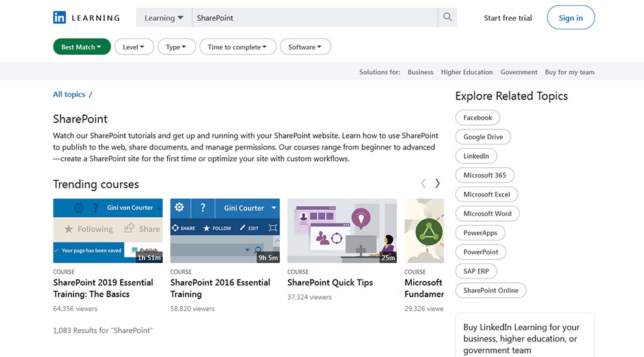This screenshot has height=357, width=644.
Task: Select the SAP ERP related topic
Action: tap(476, 271)
